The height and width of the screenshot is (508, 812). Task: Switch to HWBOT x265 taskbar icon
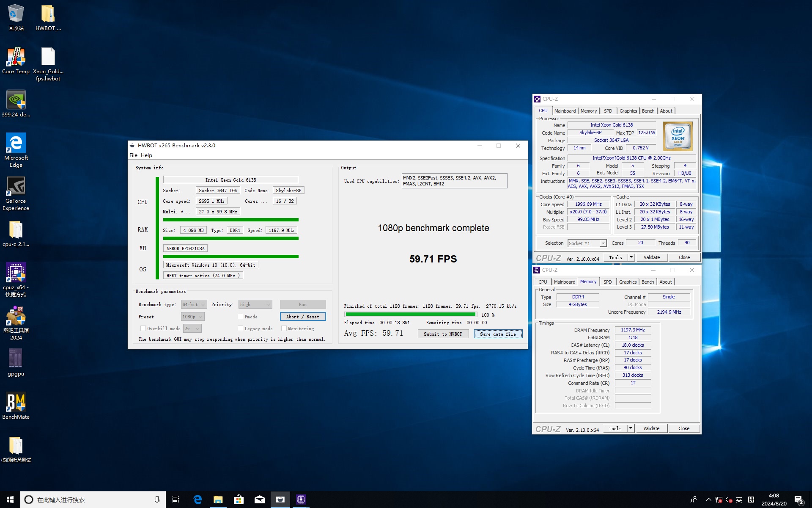coord(280,500)
